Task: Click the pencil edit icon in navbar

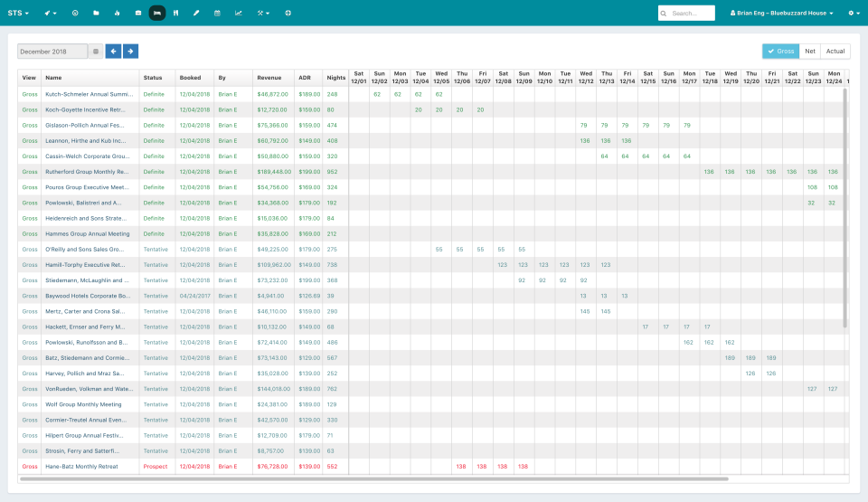Action: pos(196,13)
